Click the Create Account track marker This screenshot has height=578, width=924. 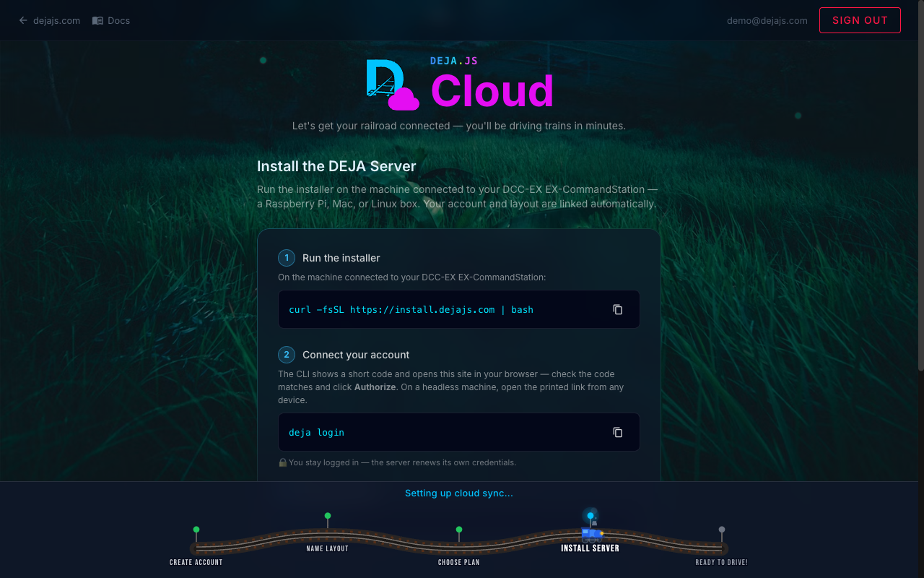point(196,530)
